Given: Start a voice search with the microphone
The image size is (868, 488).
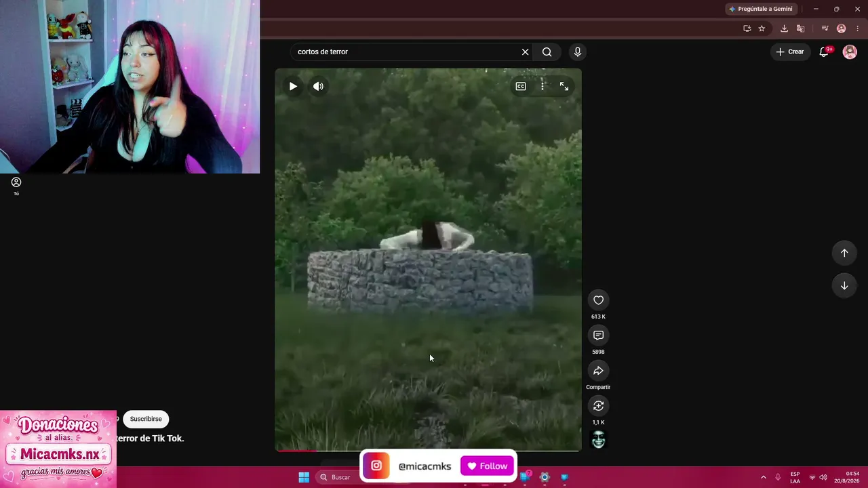Looking at the screenshot, I should tap(578, 52).
